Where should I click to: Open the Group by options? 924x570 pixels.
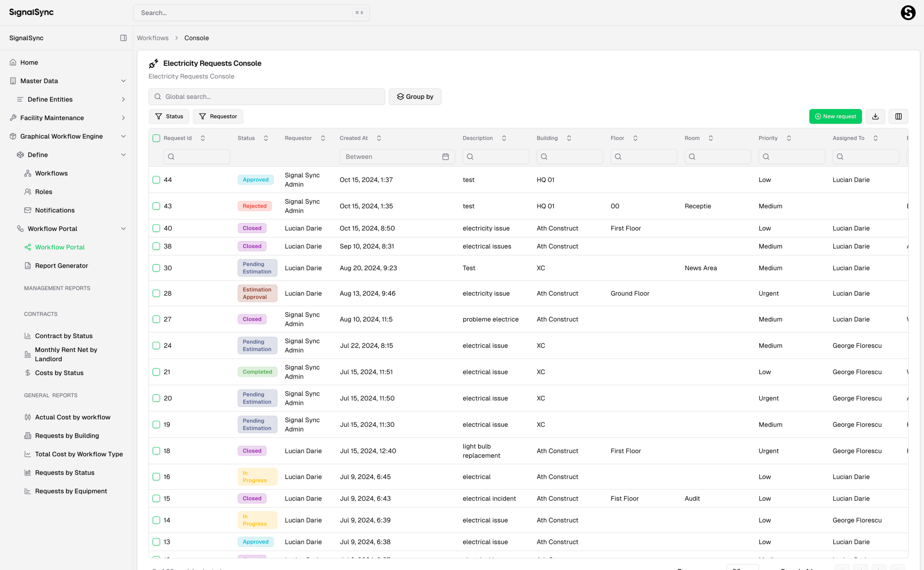point(415,97)
